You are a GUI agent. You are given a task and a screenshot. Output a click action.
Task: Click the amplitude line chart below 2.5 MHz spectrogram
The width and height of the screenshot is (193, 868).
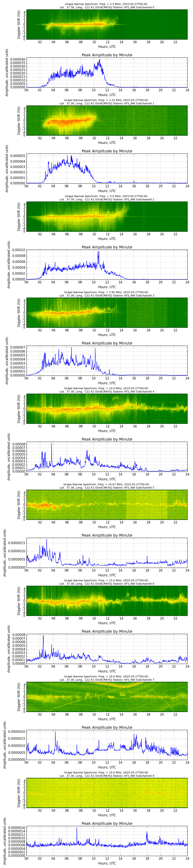tap(107, 73)
